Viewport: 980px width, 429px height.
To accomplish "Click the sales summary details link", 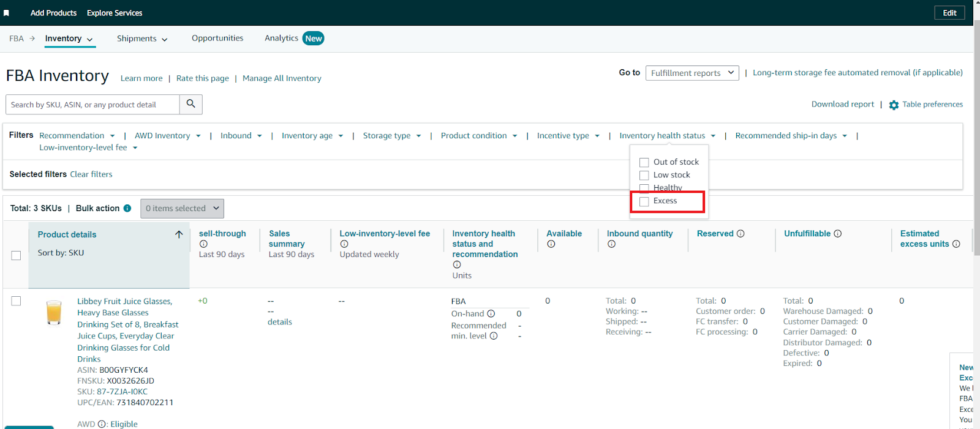I will 280,322.
